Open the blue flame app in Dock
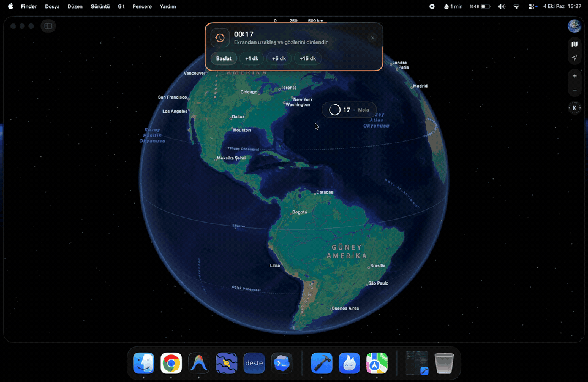The width and height of the screenshot is (588, 382). [x=349, y=363]
